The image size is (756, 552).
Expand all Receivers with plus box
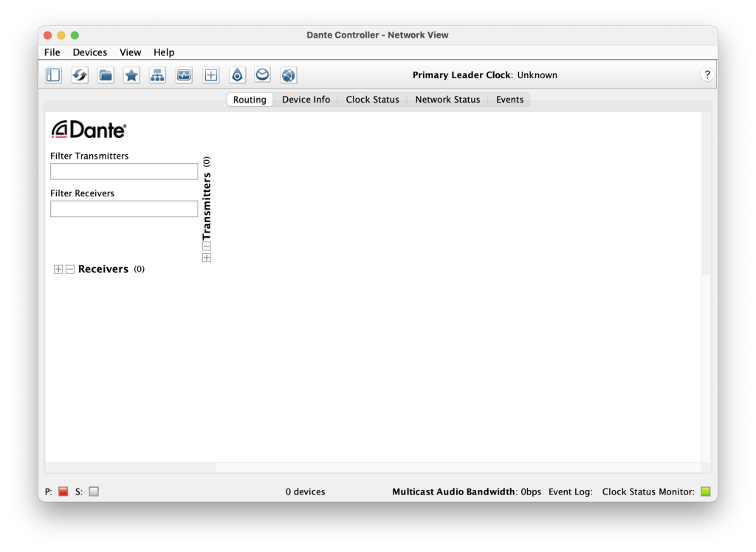[x=58, y=269]
